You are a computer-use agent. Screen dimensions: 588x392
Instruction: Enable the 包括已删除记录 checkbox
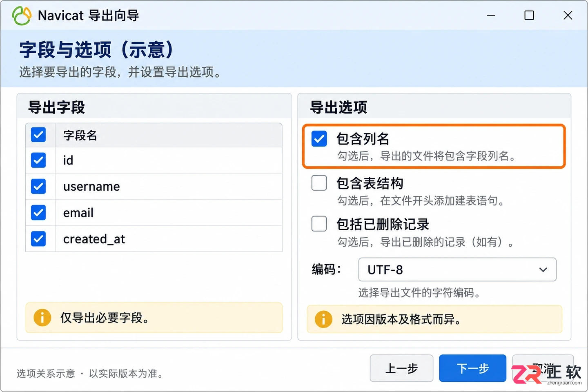(319, 224)
